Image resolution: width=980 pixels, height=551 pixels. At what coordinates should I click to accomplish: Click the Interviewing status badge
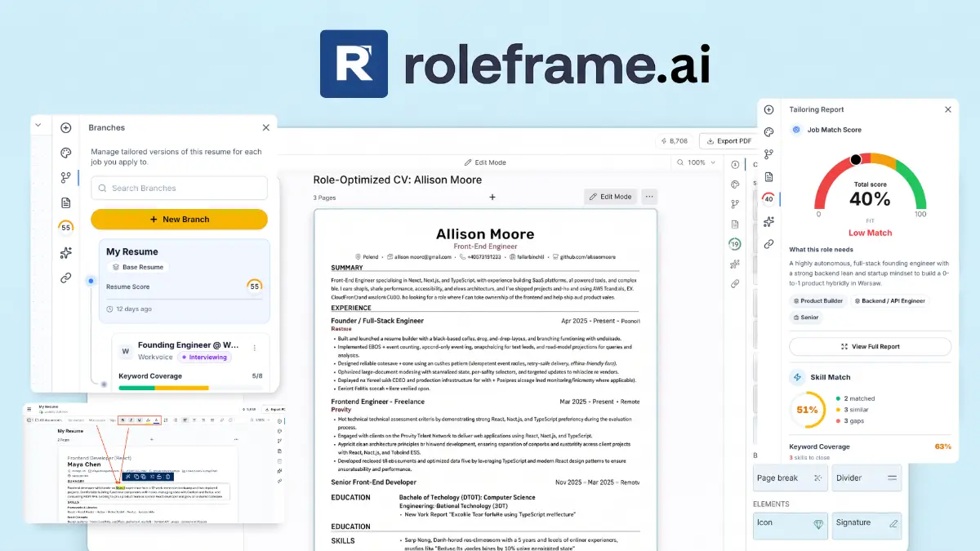pos(205,358)
